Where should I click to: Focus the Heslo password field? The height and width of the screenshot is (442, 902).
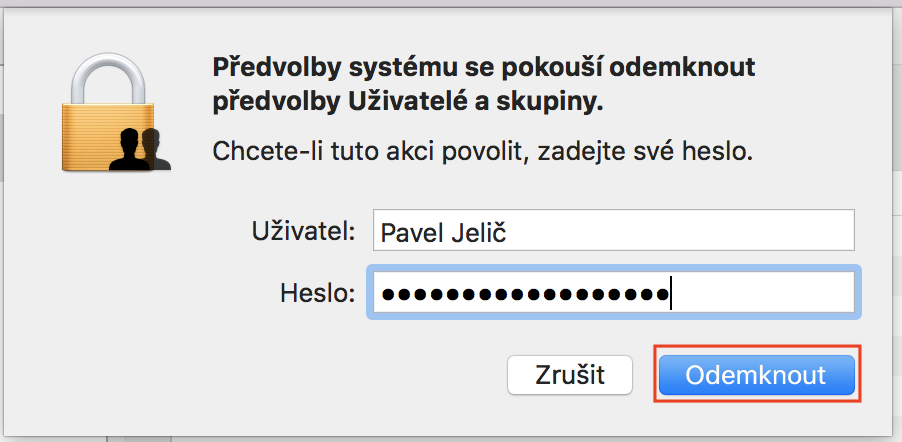(612, 294)
